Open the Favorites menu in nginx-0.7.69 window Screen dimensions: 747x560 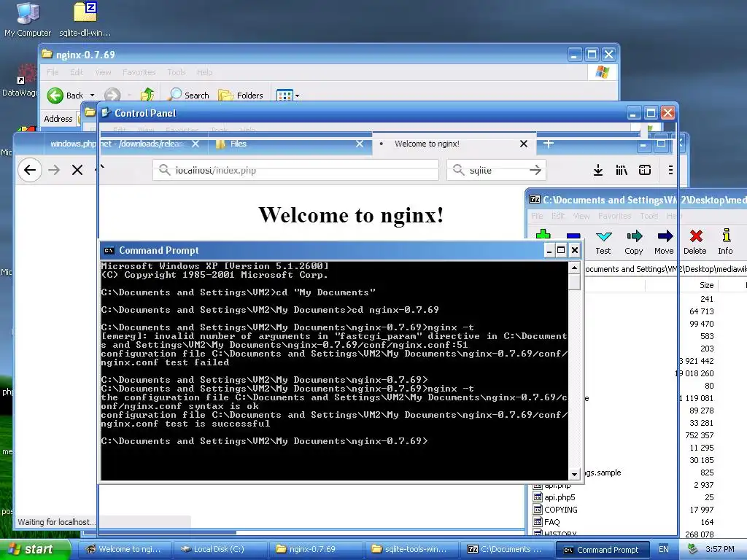click(x=139, y=72)
